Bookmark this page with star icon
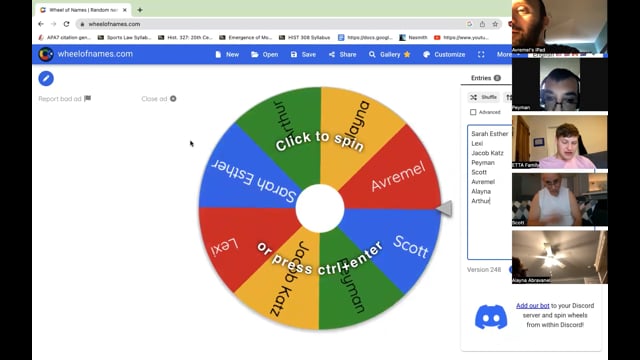Viewport: 640px width, 360px height. click(495, 24)
